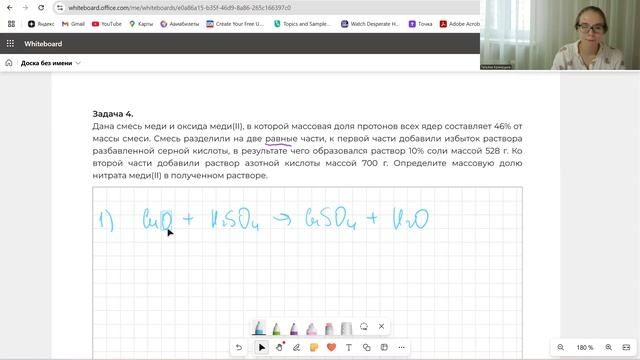Viewport: 640px width, 360px height.
Task: Click the Задача 4. heading text
Action: tap(113, 114)
